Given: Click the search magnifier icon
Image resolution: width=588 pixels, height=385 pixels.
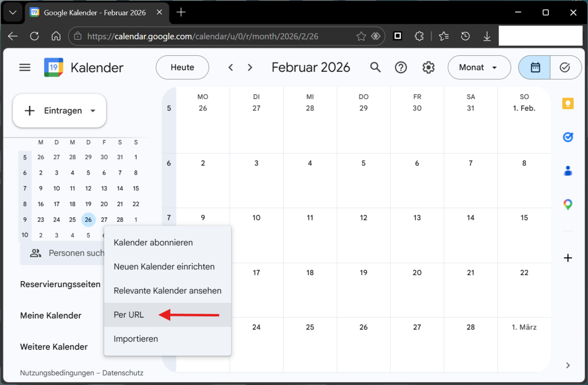Looking at the screenshot, I should coord(375,68).
